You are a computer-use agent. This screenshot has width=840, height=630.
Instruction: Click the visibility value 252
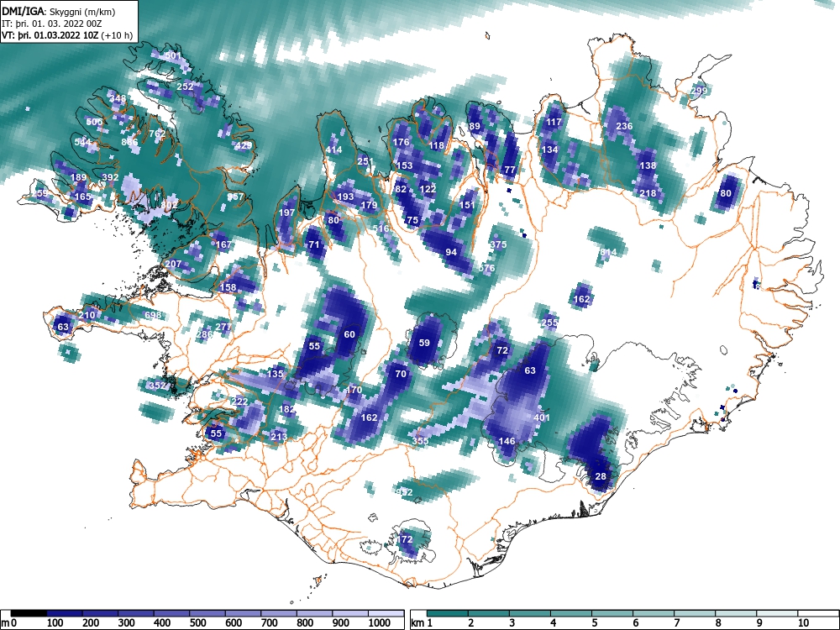[x=185, y=87]
